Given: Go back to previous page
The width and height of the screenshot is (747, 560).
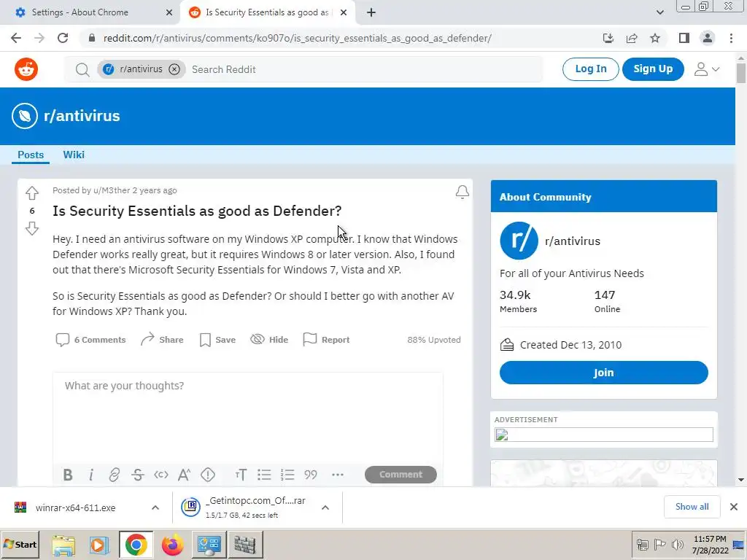Looking at the screenshot, I should coord(16,38).
